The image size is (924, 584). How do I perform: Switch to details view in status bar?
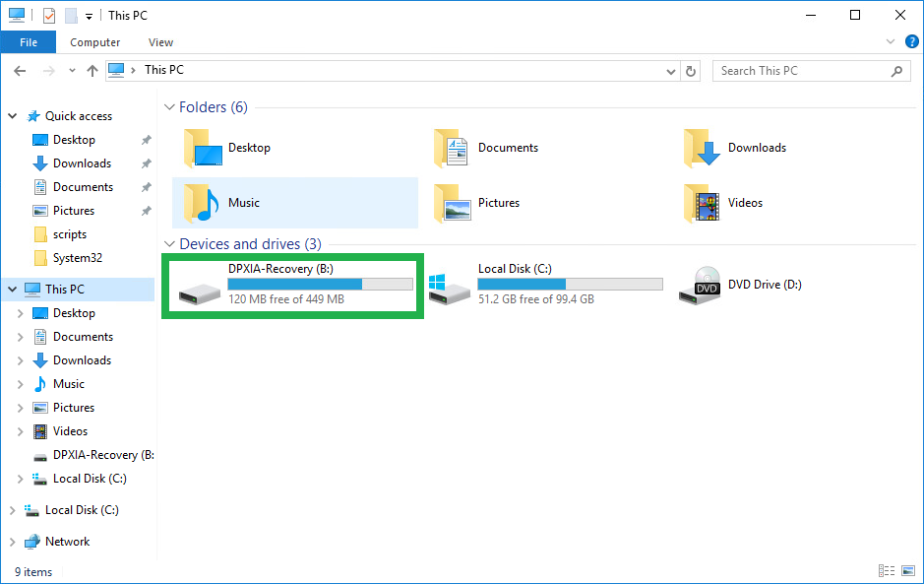(x=886, y=571)
